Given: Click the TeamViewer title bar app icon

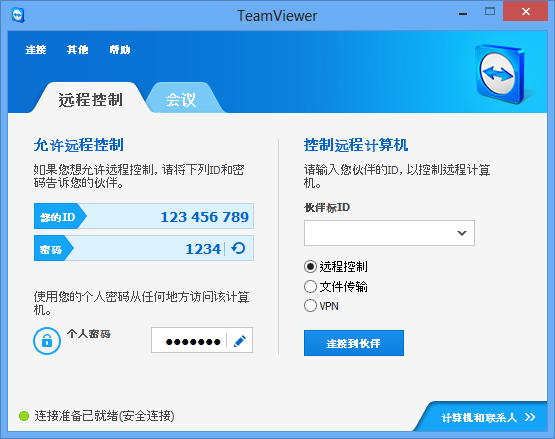Looking at the screenshot, I should [18, 16].
